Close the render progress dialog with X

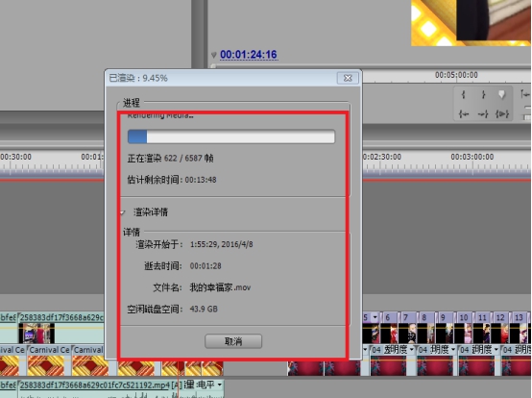pos(348,78)
